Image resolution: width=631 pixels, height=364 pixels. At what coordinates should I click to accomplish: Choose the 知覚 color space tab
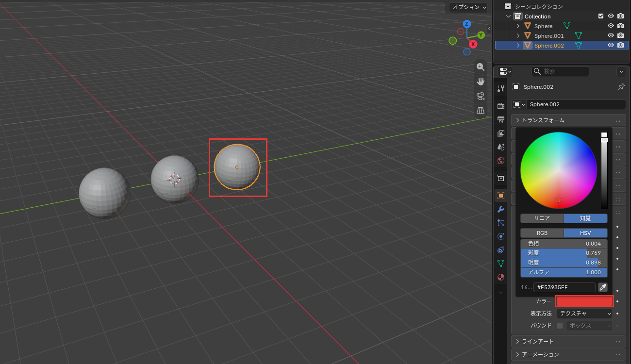585,218
